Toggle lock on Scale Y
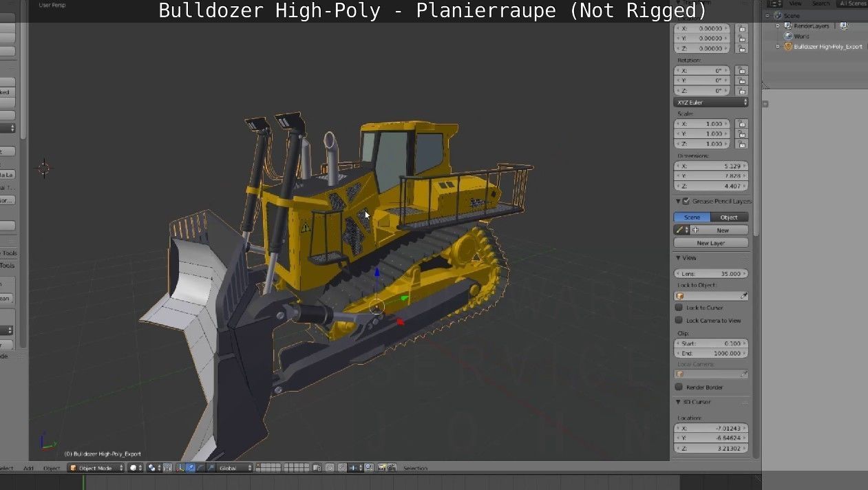 point(741,134)
